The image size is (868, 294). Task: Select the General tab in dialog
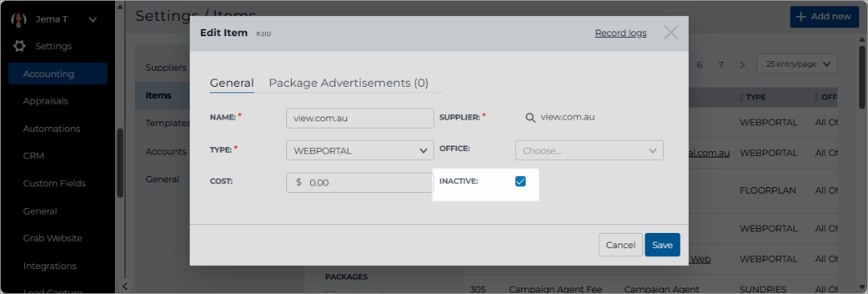click(x=231, y=83)
